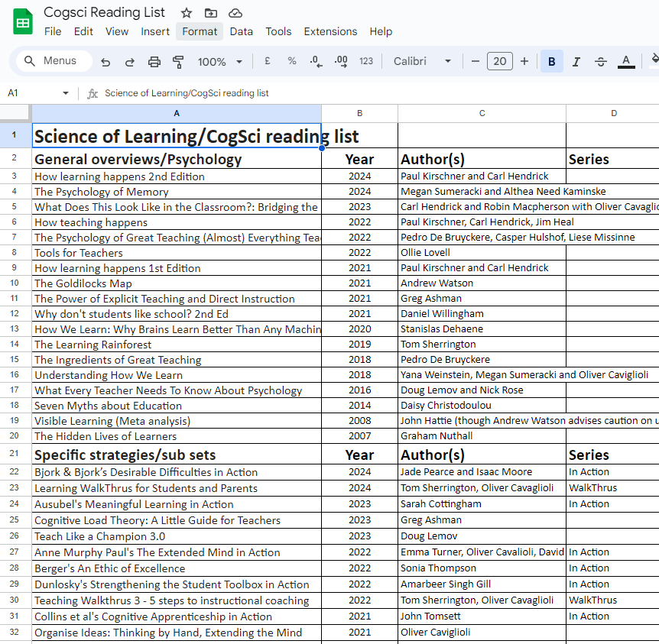Screen dimensions: 659x644
Task: Select cell 'The Psychology of Memory'
Action: click(x=177, y=192)
